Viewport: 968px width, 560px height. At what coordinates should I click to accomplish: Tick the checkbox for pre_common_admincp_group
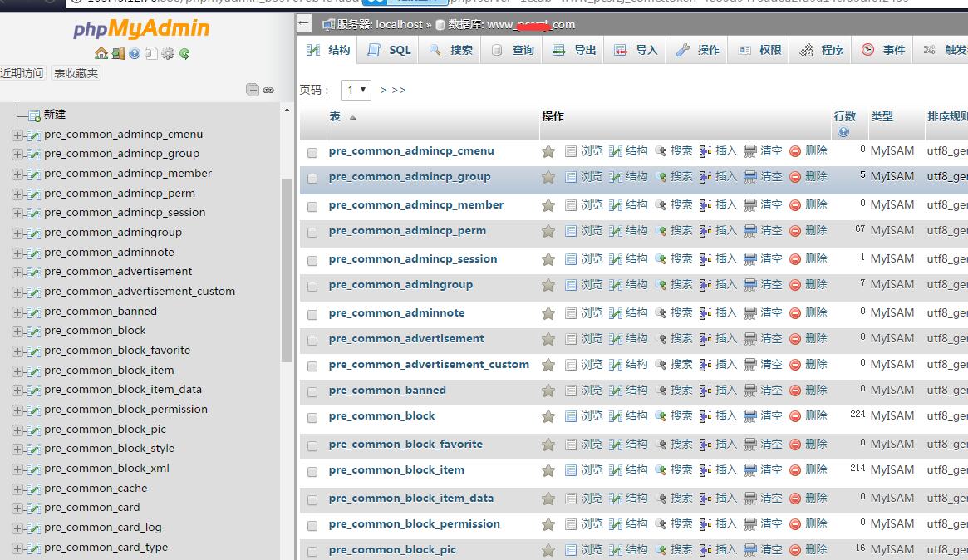[312, 179]
